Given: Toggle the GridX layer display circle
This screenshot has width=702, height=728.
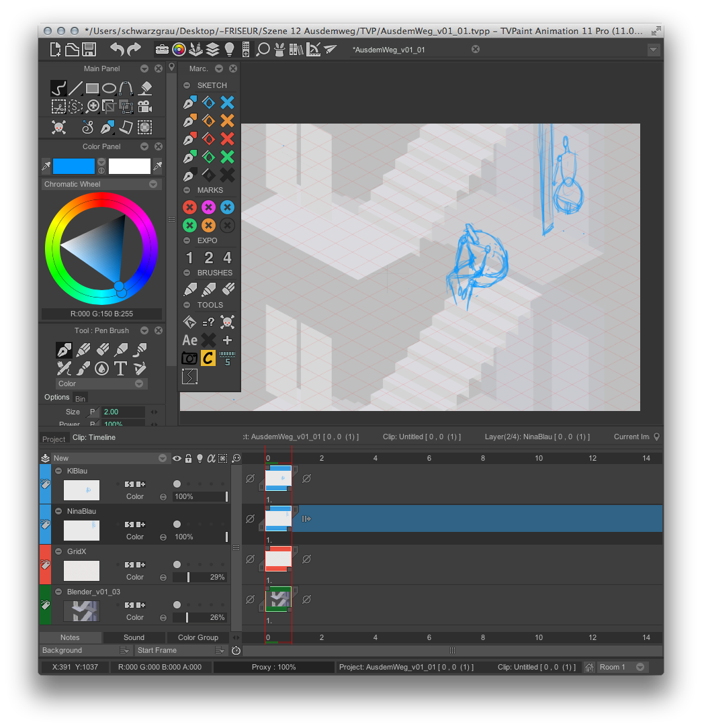Looking at the screenshot, I should coord(177,565).
